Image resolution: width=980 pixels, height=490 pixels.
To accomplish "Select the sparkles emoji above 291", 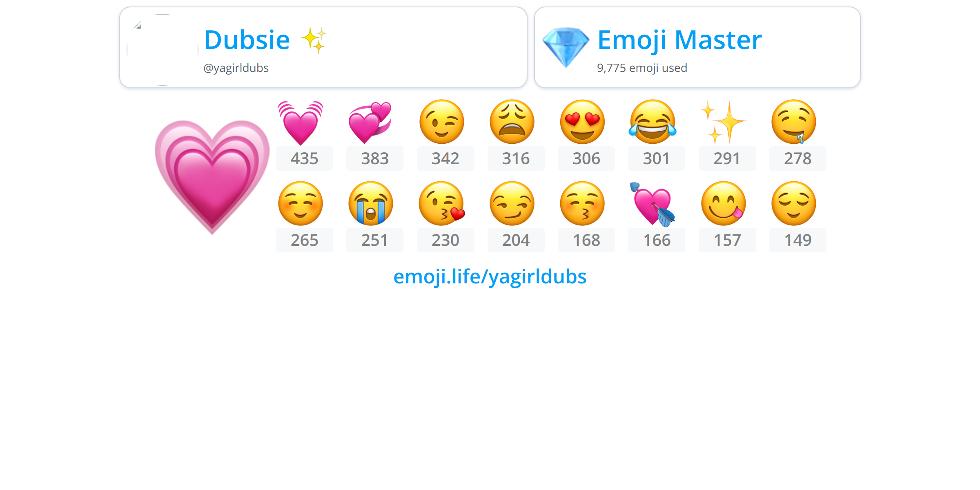I will [x=724, y=122].
